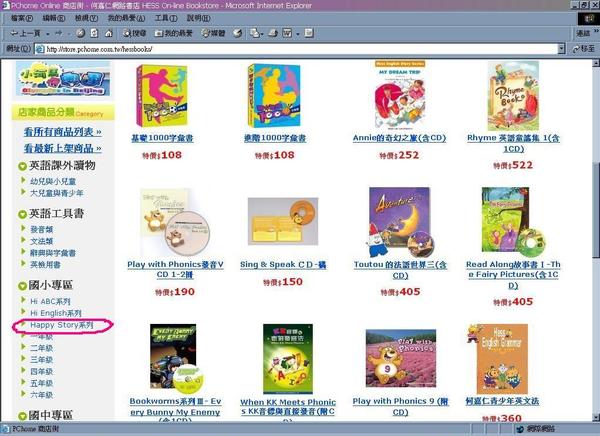Select 三年級 category

pyautogui.click(x=41, y=360)
